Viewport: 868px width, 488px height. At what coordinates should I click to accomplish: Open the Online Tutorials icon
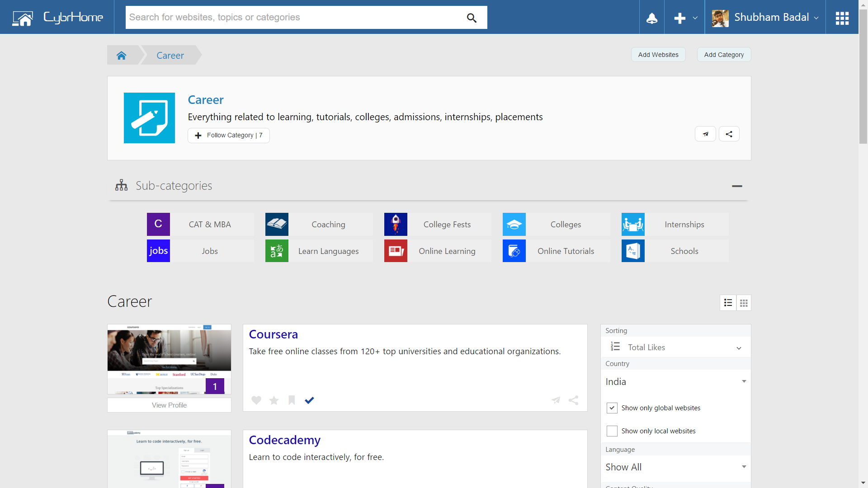pos(514,251)
